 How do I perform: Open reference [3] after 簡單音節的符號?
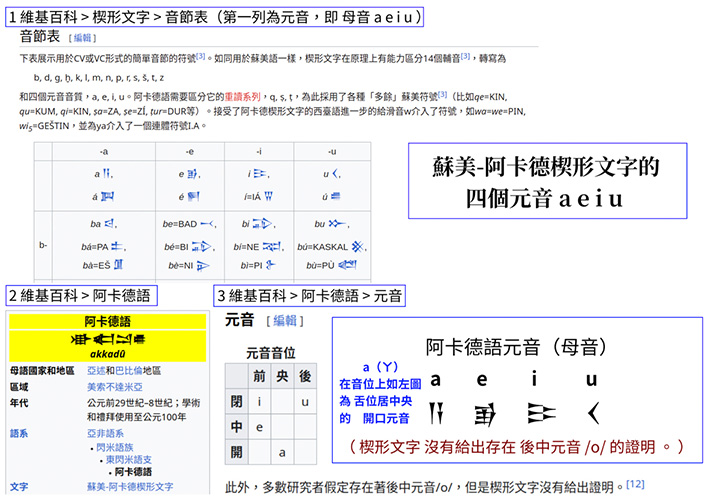coord(200,56)
